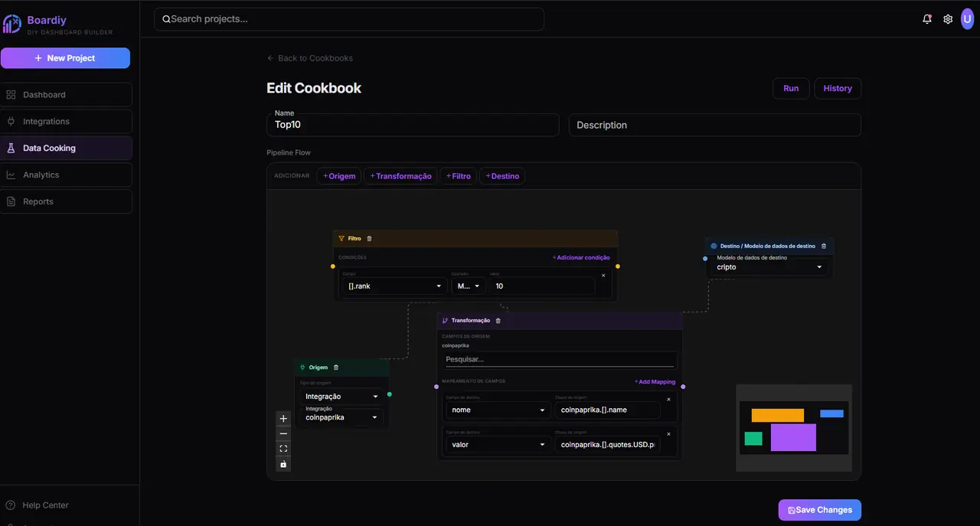Open the filter operator dropdown
Screen dimensions: 980x526
[468, 286]
